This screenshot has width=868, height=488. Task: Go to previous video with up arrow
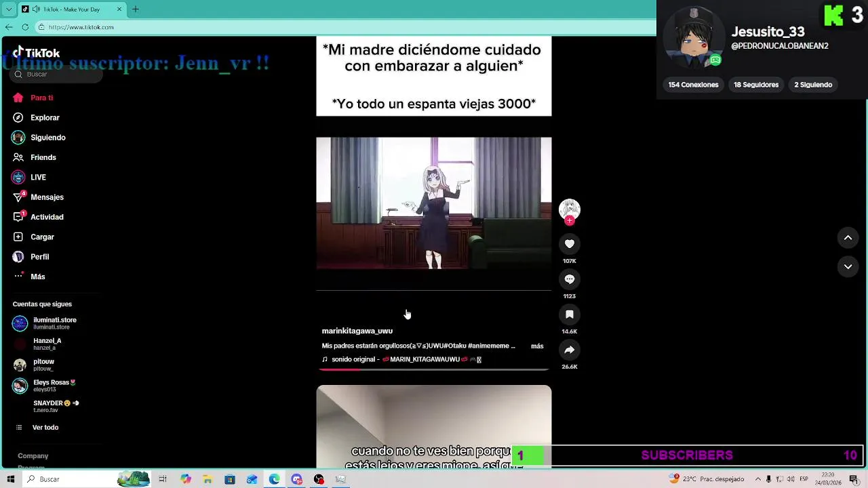[x=848, y=237]
